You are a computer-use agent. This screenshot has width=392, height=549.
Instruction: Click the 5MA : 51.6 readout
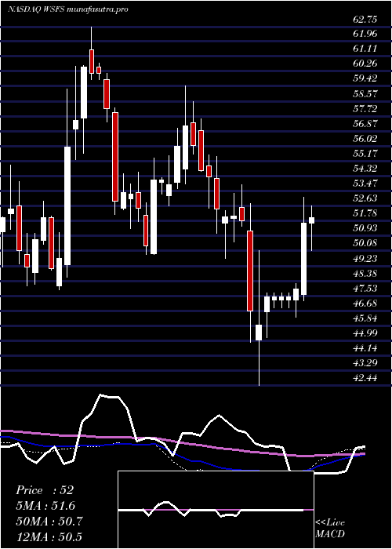pyautogui.click(x=45, y=506)
